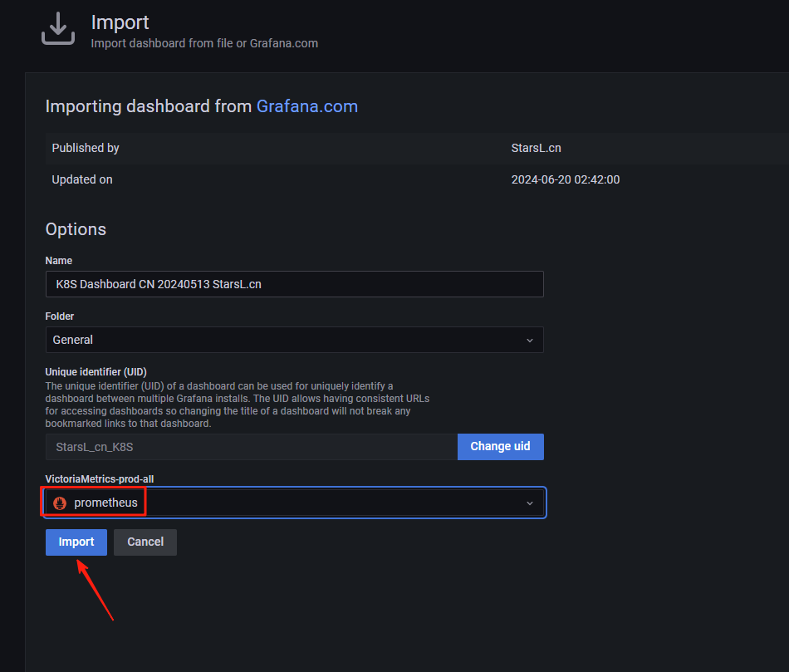Click the 'Import' page title

point(120,22)
